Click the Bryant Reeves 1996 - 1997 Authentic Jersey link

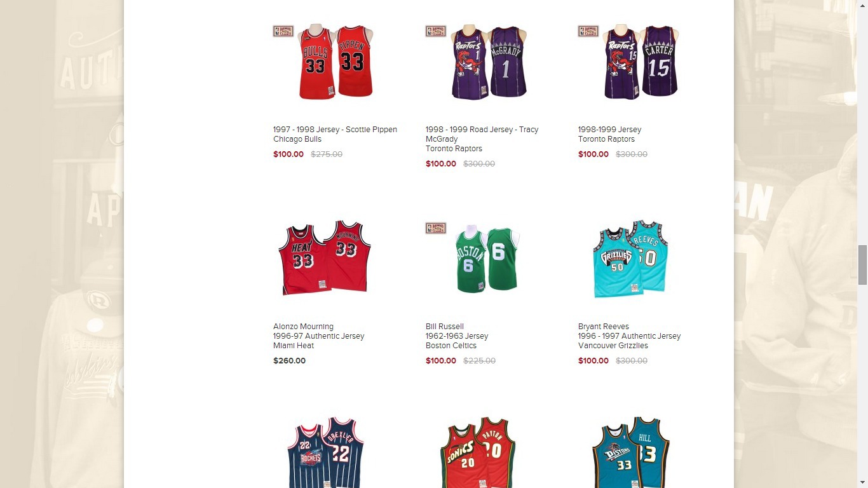[629, 336]
